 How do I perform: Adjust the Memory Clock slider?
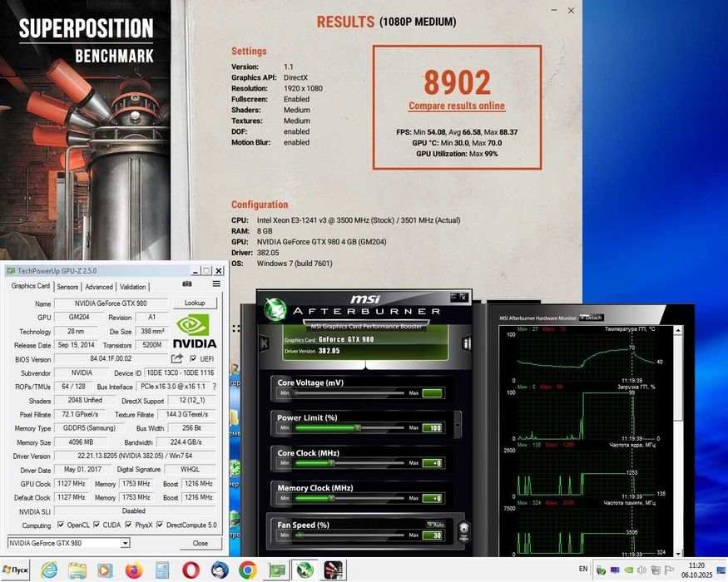[x=349, y=498]
